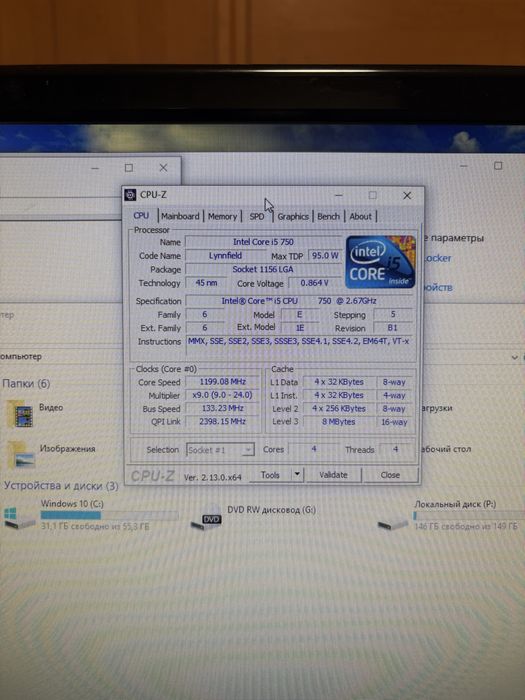Click the Level 2 value 4 x 256 KBytes
This screenshot has height=700, width=525.
tap(339, 408)
